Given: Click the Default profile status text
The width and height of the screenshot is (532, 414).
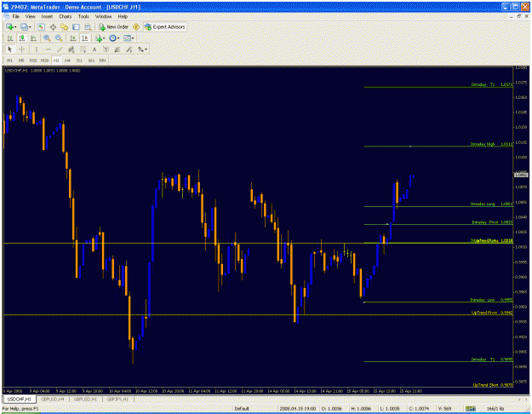Looking at the screenshot, I should [242, 409].
